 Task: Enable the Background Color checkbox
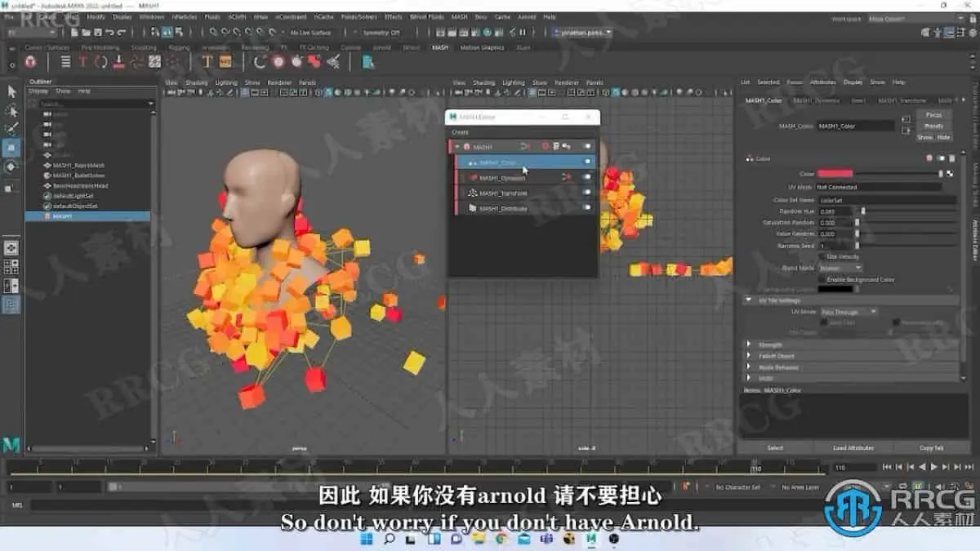(821, 279)
